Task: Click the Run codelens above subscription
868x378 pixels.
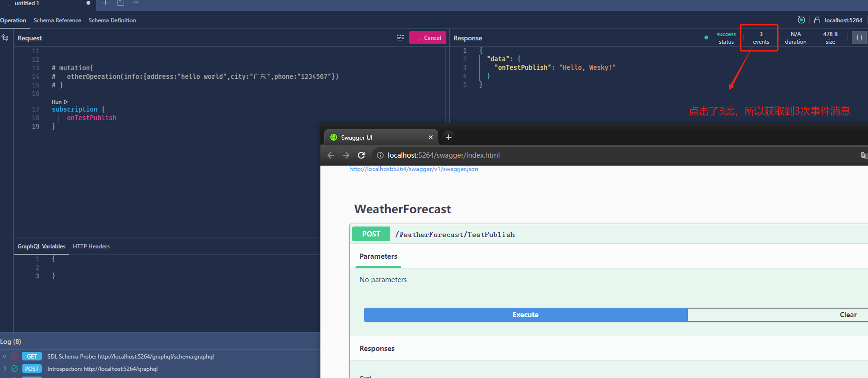Action: pos(60,102)
